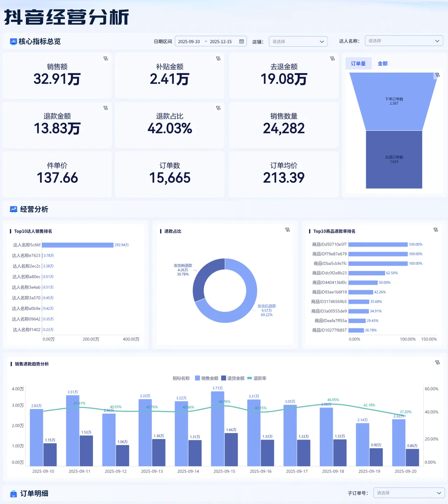
Task: Click the filter icon on the 42.03% 退款占比 card
Action: (218, 108)
